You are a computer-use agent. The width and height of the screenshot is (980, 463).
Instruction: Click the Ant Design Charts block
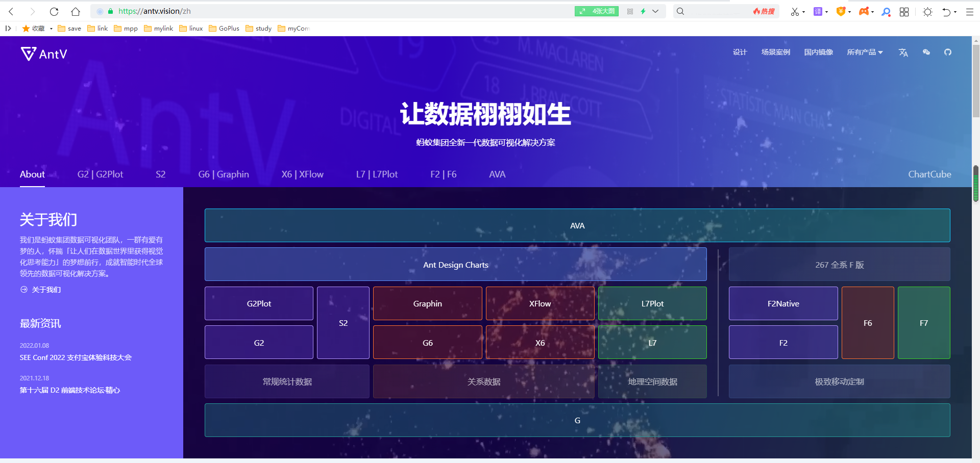point(456,265)
